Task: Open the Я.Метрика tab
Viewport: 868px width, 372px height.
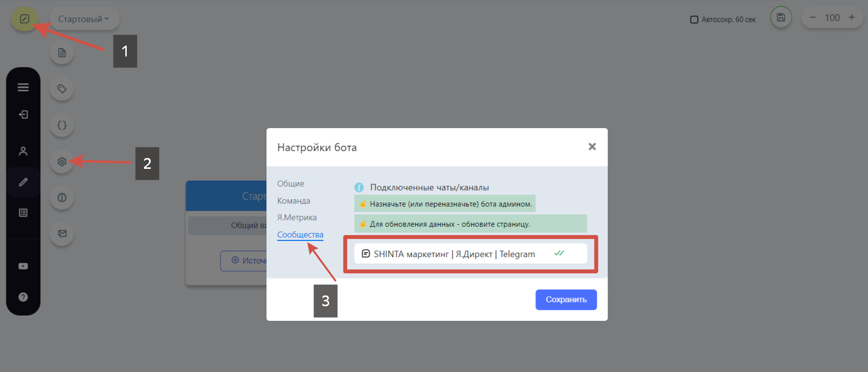Action: (x=297, y=217)
